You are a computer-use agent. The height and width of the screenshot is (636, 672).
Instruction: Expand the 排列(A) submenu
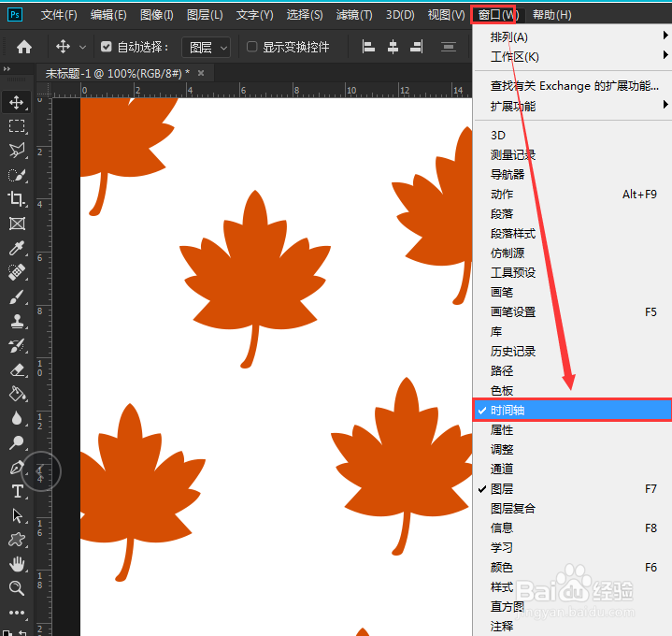coord(572,37)
